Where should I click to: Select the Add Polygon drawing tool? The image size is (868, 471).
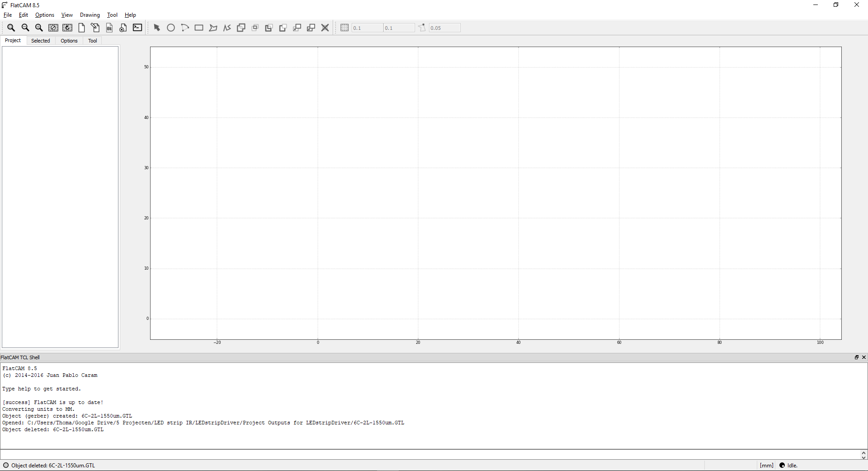(x=213, y=28)
